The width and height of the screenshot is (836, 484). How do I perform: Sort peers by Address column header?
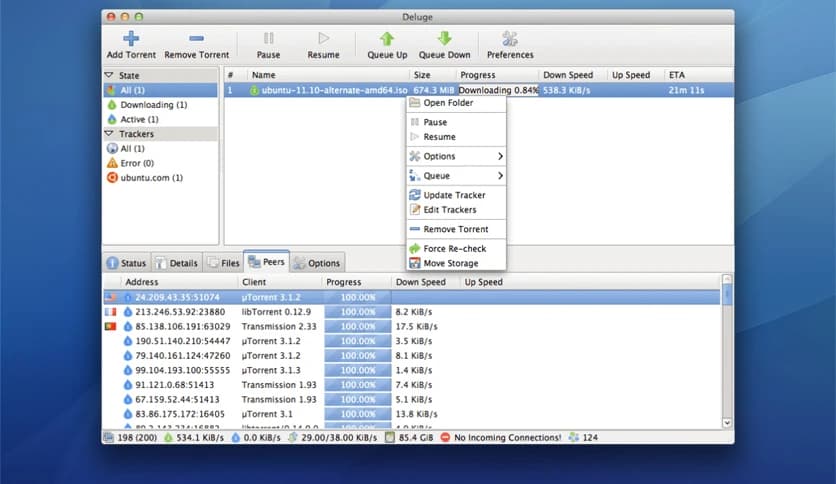pyautogui.click(x=179, y=282)
